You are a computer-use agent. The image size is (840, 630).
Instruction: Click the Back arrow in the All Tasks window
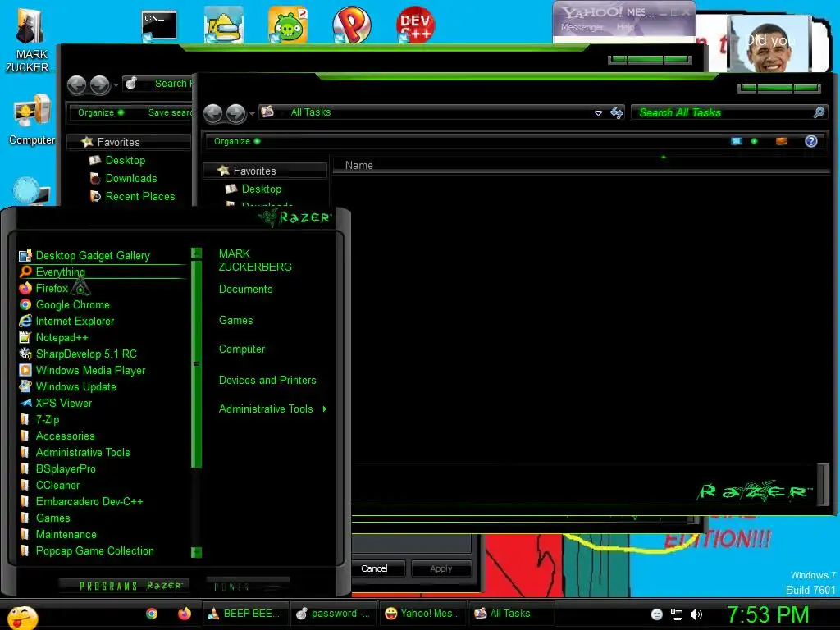pyautogui.click(x=213, y=113)
